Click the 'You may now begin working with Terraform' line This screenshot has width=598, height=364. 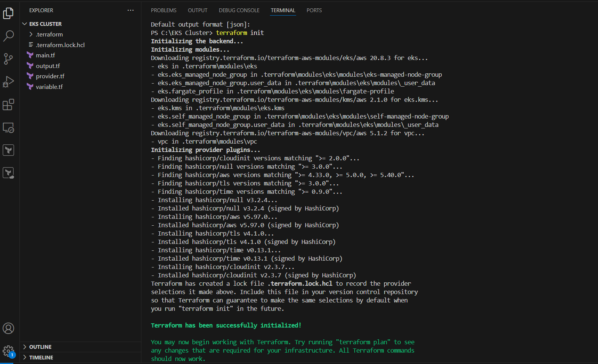pos(283,342)
